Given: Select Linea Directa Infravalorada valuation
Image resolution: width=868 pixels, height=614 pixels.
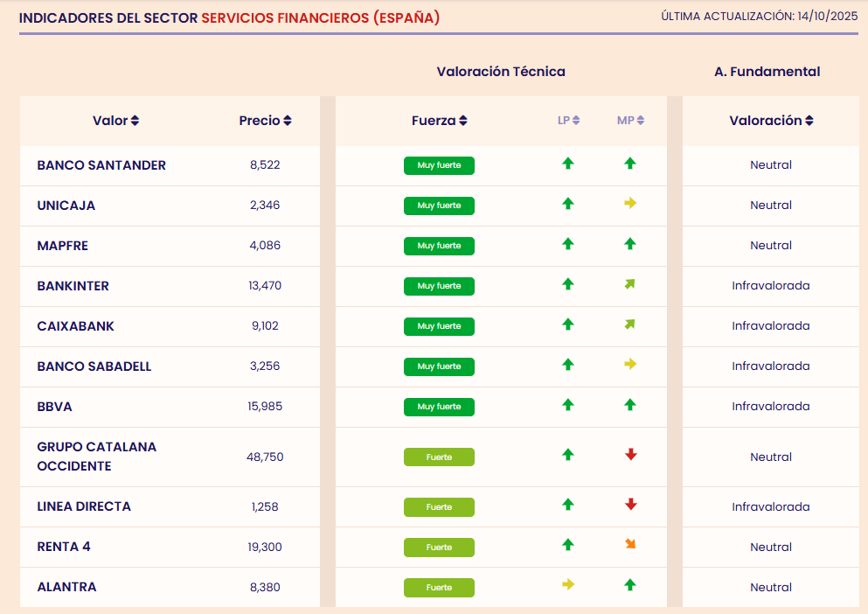Looking at the screenshot, I should (771, 507).
